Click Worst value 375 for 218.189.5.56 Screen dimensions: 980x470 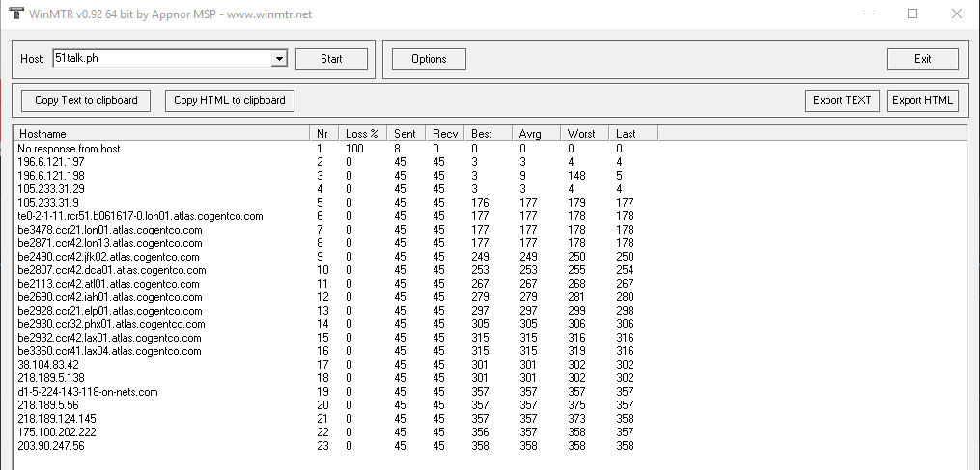pyautogui.click(x=576, y=405)
